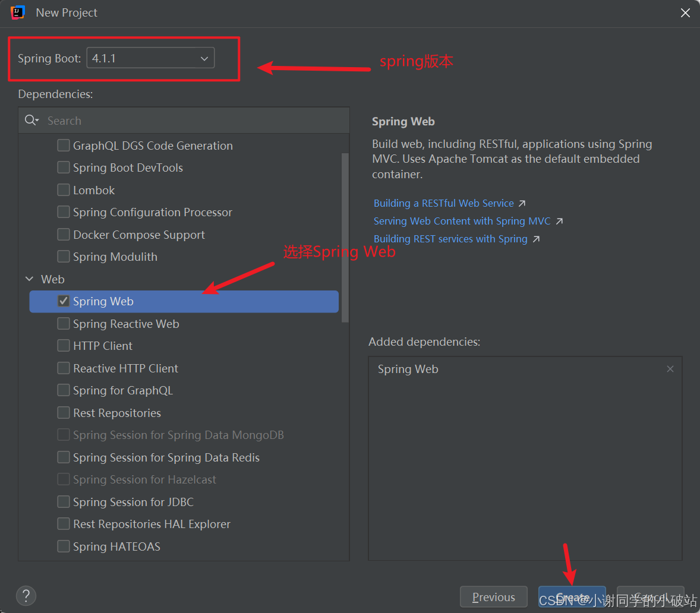Click the search magnifier icon in Dependencies
Viewport: 700px width, 613px height.
pyautogui.click(x=31, y=121)
